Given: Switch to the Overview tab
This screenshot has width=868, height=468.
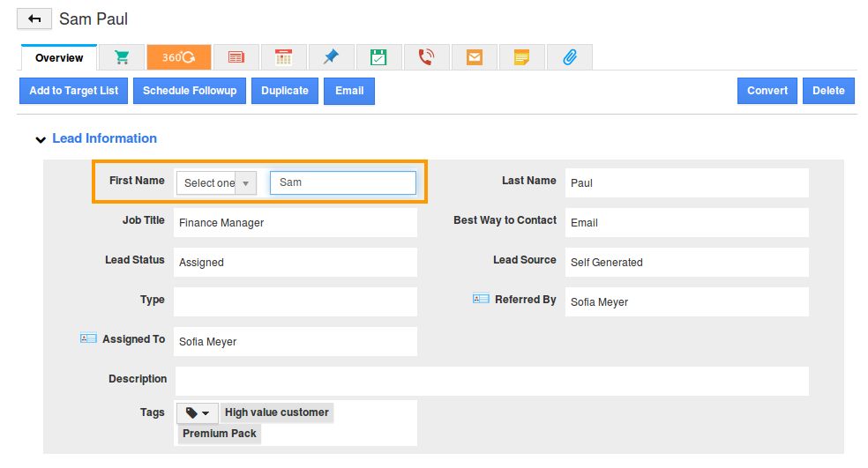Looking at the screenshot, I should tap(59, 58).
